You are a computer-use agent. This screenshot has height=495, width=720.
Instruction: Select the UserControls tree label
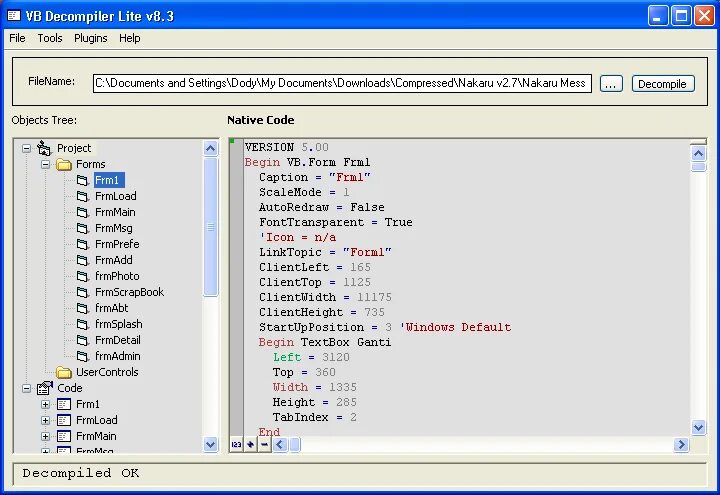pyautogui.click(x=107, y=372)
